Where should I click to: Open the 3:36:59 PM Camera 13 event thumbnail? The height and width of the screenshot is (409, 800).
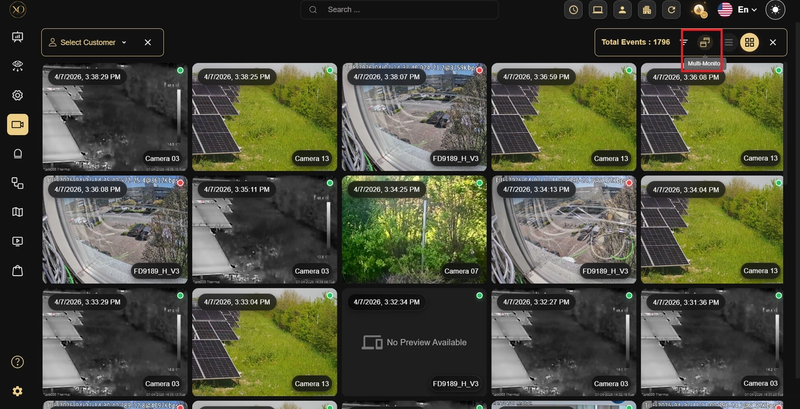click(564, 117)
